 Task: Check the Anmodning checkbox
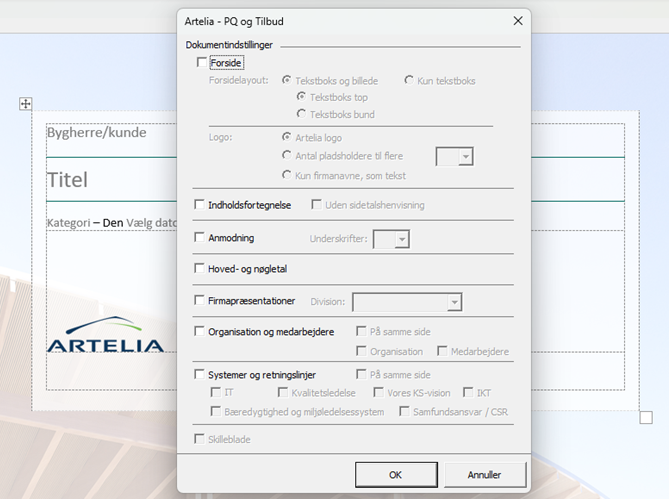coord(199,237)
